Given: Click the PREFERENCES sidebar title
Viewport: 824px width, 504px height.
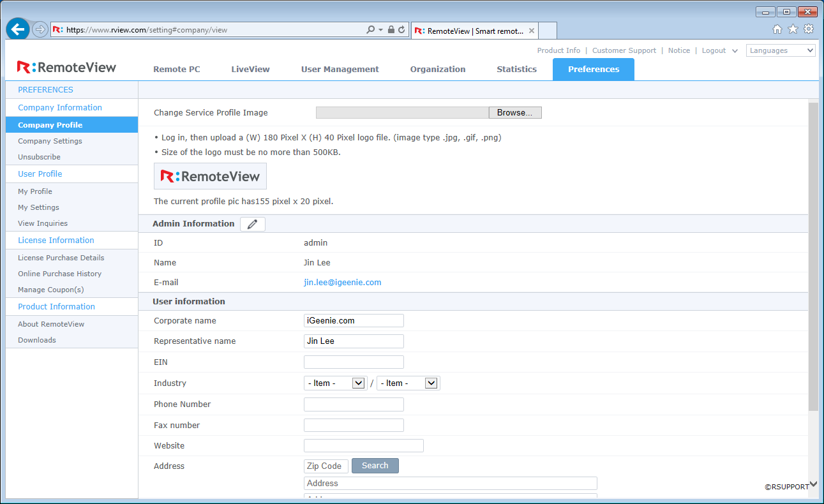Looking at the screenshot, I should [45, 90].
